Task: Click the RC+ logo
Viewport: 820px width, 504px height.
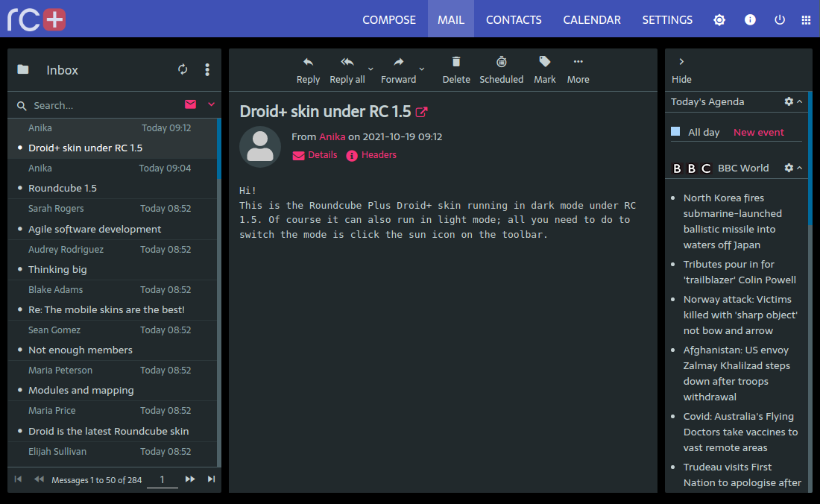Action: tap(37, 20)
